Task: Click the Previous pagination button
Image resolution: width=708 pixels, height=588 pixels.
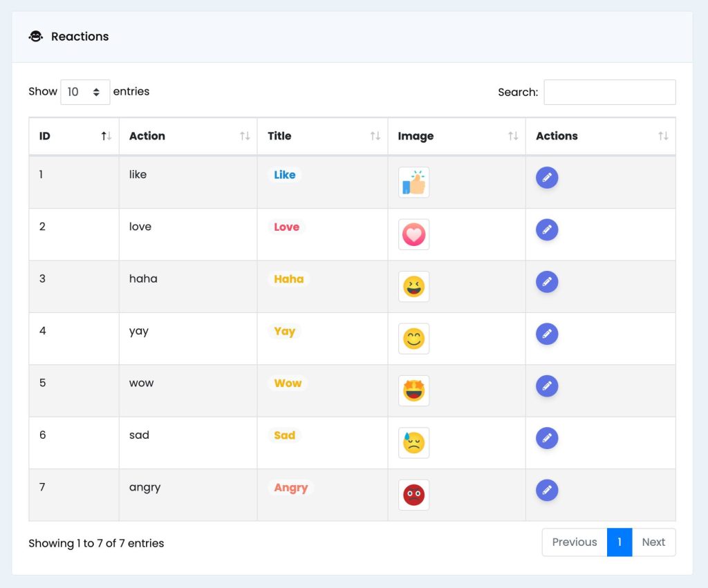Action: [575, 542]
